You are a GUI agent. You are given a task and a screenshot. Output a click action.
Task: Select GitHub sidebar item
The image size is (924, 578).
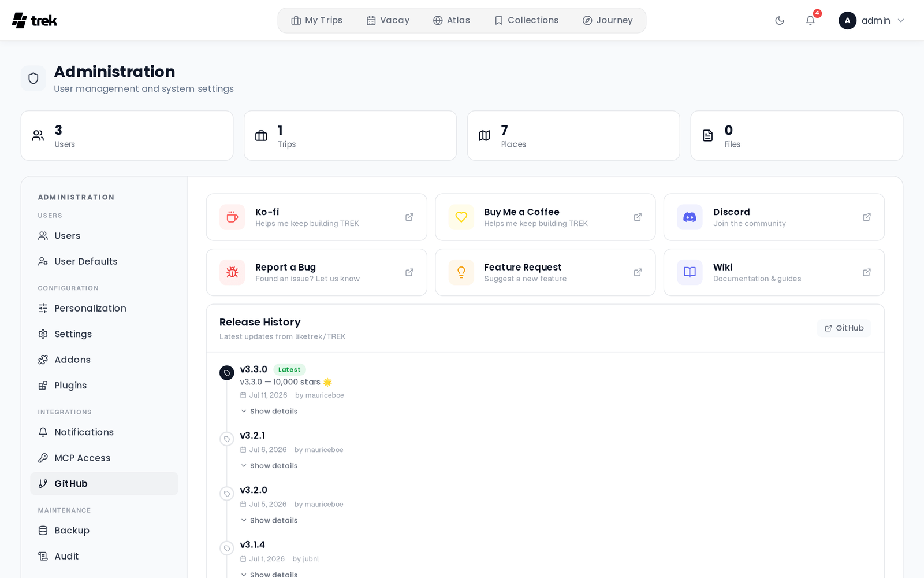104,484
